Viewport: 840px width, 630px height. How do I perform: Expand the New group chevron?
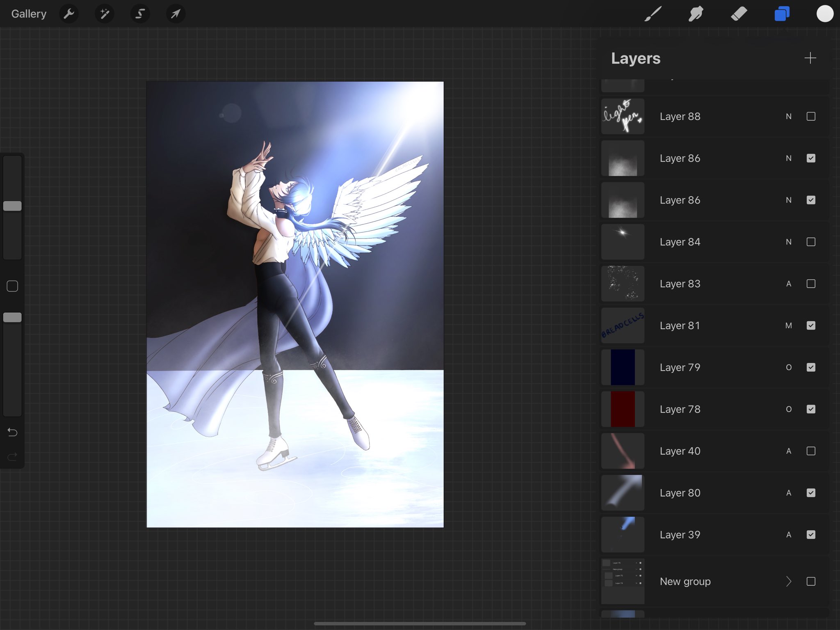coord(788,582)
